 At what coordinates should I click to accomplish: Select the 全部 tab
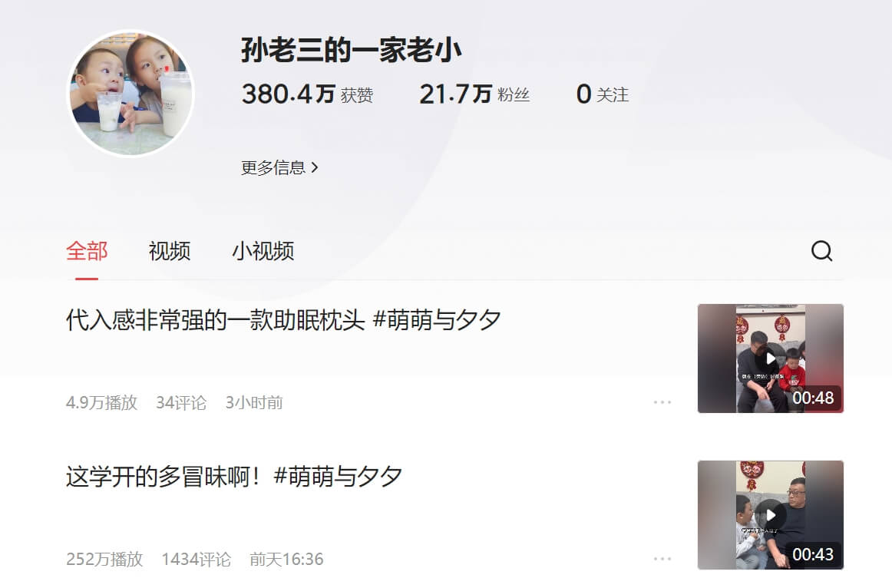click(x=87, y=251)
